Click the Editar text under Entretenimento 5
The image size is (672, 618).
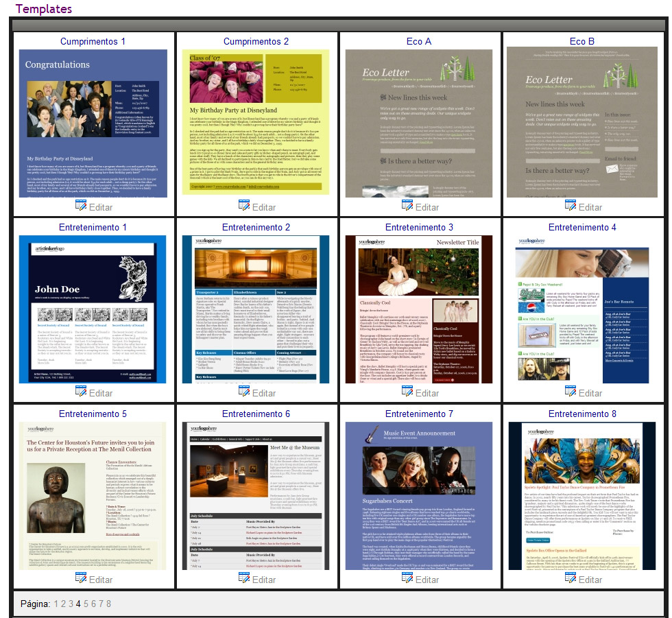point(101,580)
